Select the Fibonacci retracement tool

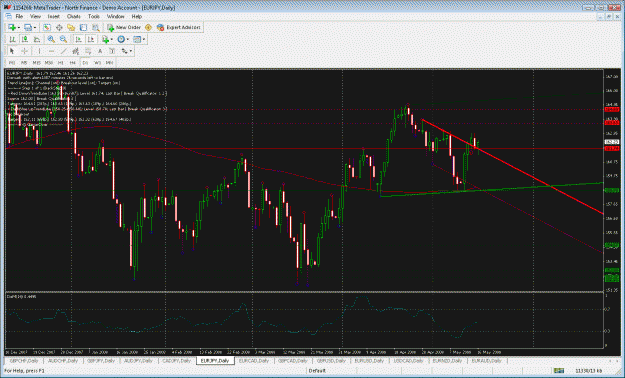point(88,51)
